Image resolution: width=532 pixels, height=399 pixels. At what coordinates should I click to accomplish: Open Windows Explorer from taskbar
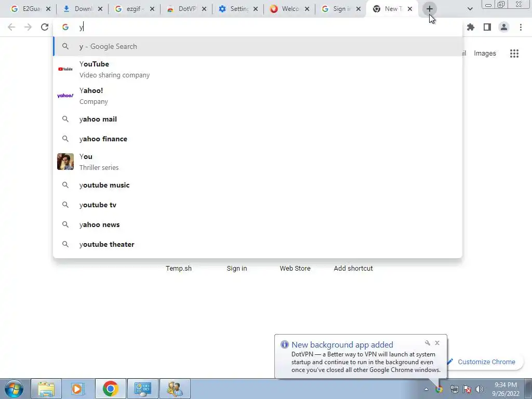tap(46, 389)
